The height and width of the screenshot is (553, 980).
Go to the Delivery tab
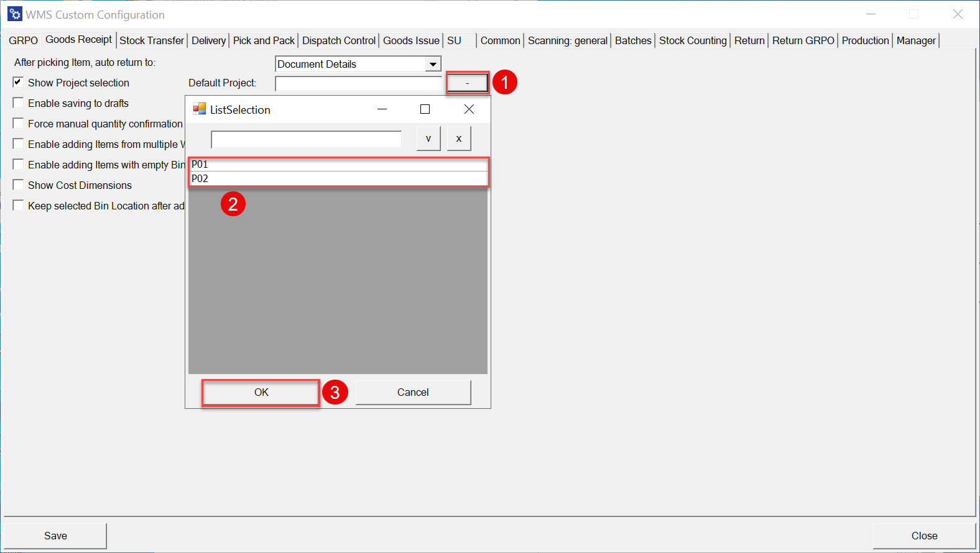tap(208, 40)
